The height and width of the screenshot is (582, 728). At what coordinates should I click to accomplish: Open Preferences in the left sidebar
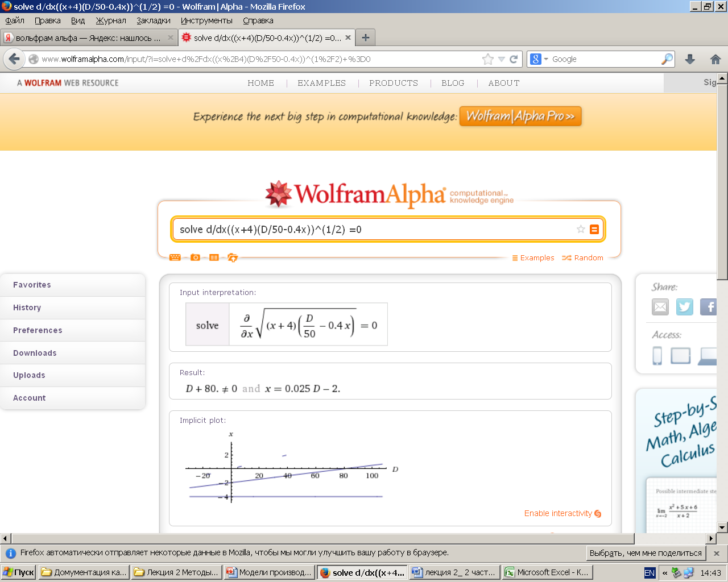pos(73,330)
